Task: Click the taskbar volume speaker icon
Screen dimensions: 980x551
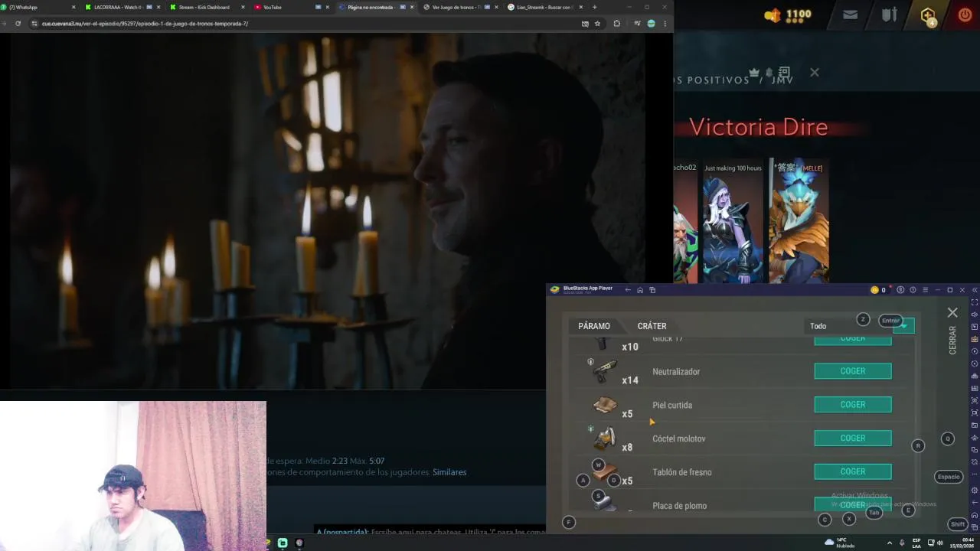Action: pos(939,543)
